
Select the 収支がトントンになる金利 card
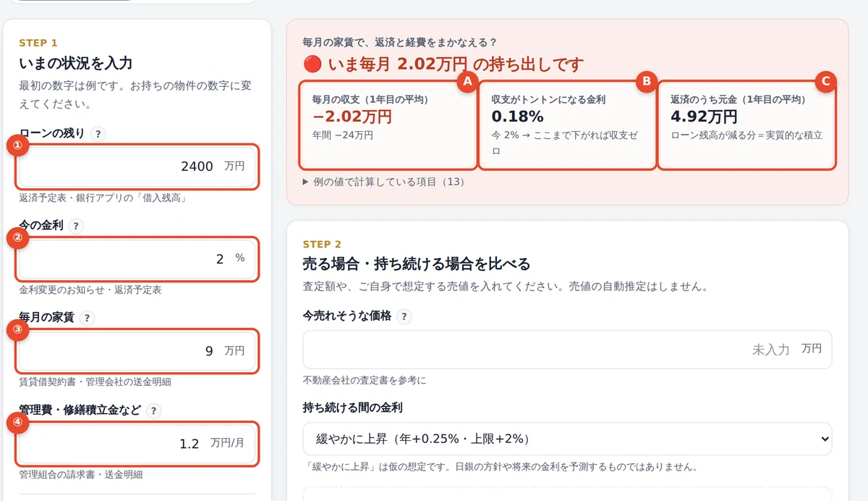point(567,125)
